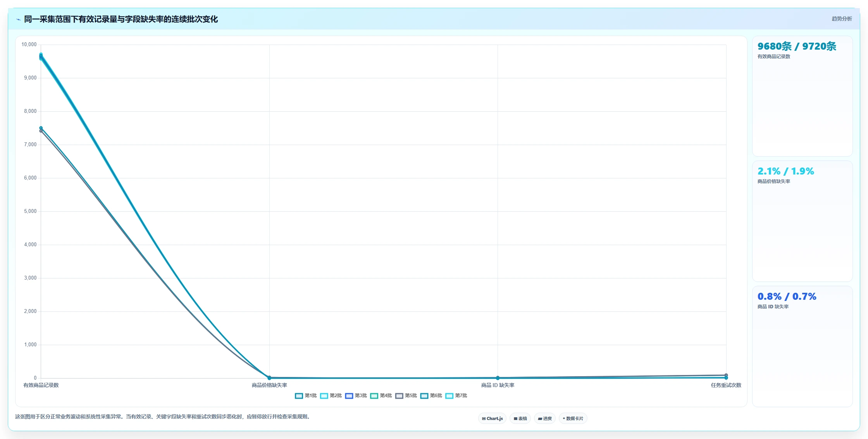The width and height of the screenshot is (868, 439).
Task: Click the 趋势分析 label in header
Action: pos(842,19)
